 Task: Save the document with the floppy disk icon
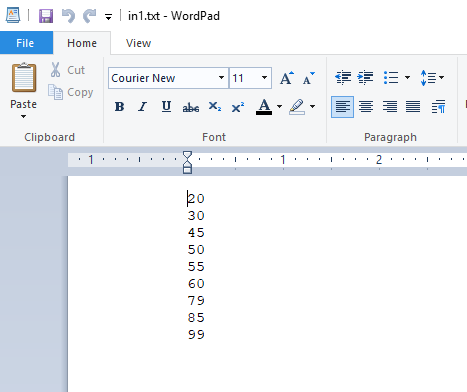(46, 16)
